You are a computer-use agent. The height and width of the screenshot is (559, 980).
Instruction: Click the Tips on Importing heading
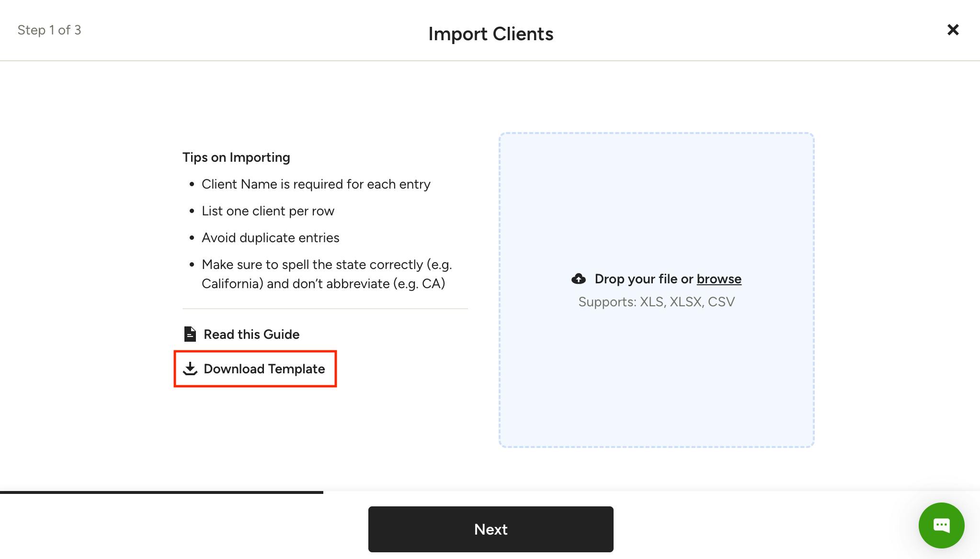(236, 157)
